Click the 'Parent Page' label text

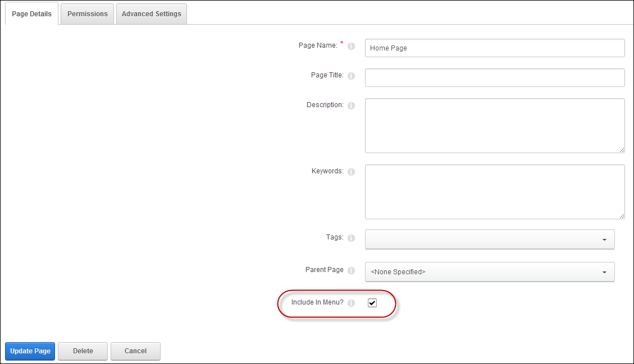(x=324, y=269)
